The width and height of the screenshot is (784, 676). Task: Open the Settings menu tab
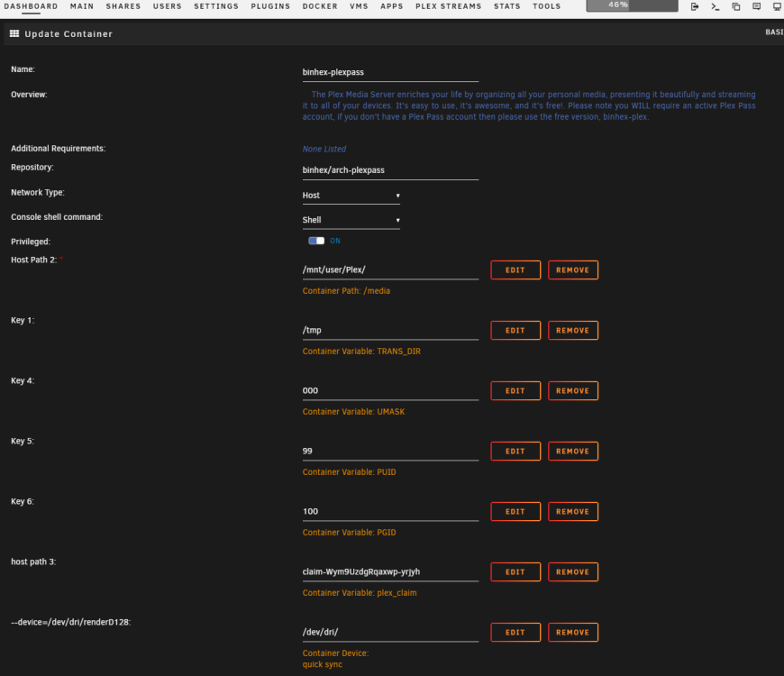(x=216, y=6)
